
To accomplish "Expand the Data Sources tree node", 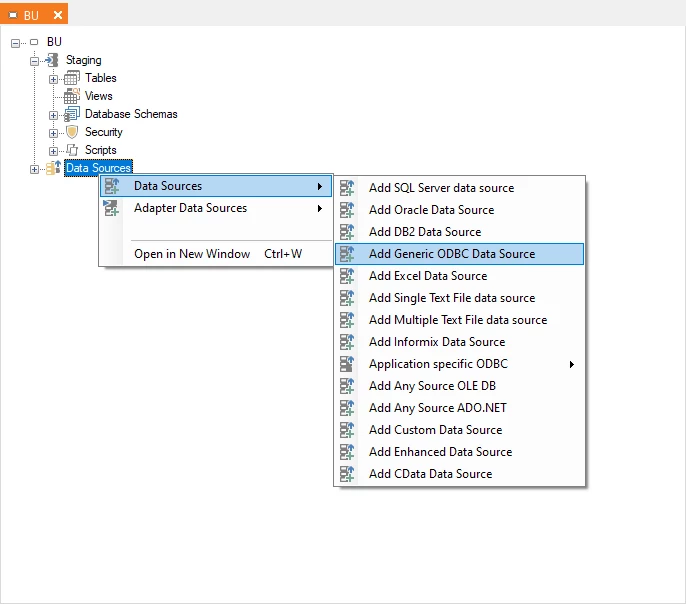I will [34, 169].
